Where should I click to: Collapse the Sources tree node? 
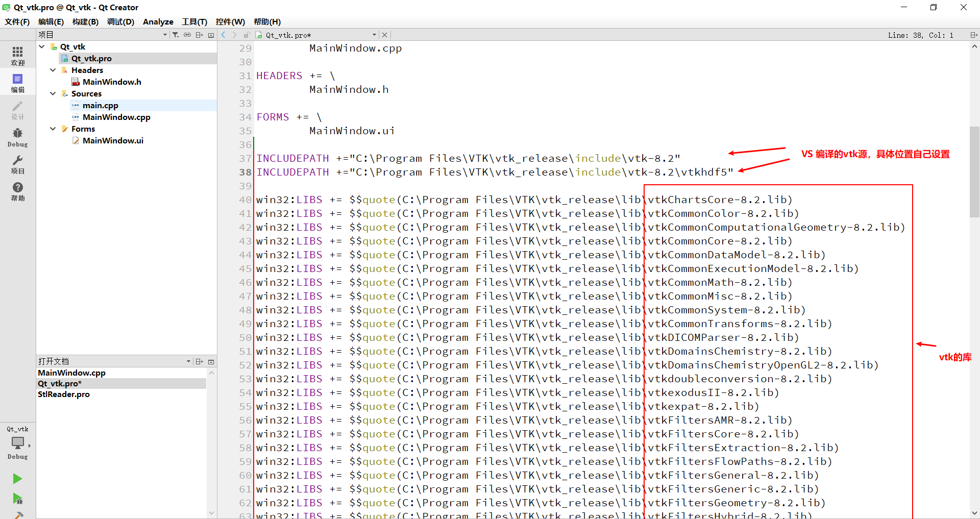point(53,93)
